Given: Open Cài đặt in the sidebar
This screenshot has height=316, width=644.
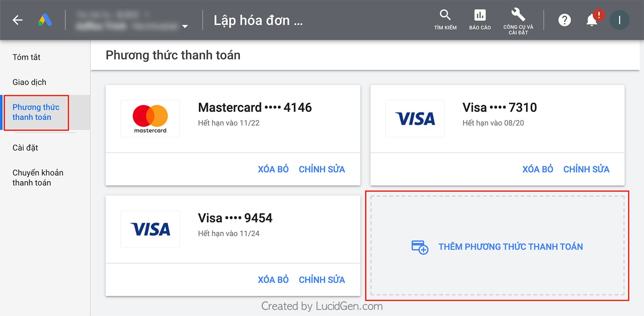Looking at the screenshot, I should 25,148.
